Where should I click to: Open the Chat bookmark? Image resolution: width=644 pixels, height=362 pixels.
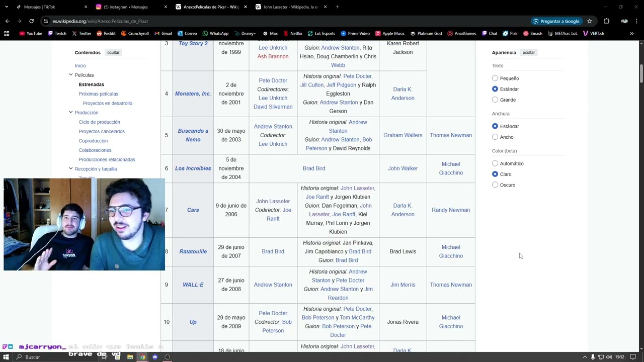489,33
